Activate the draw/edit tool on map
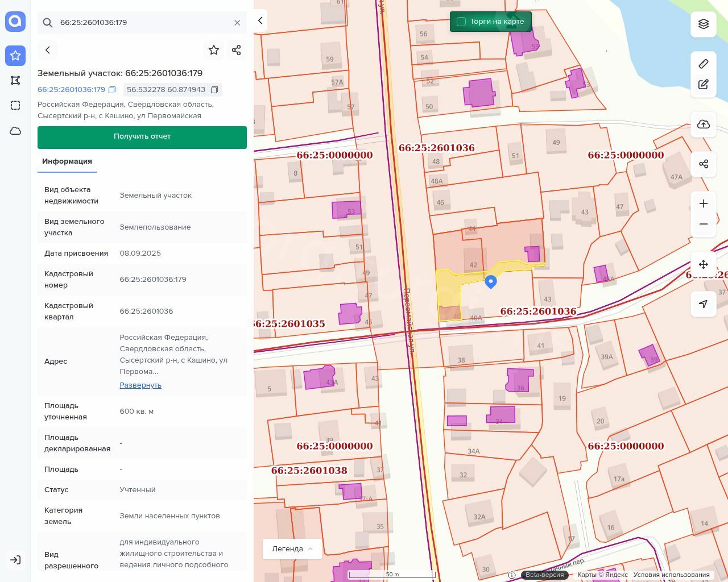Image resolution: width=728 pixels, height=582 pixels. (x=704, y=84)
